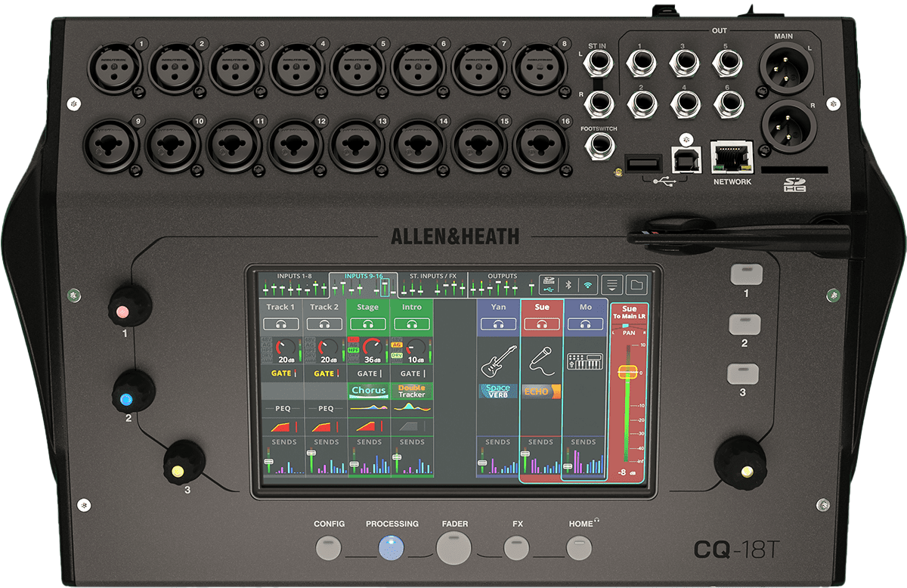Open the OUTPUTS tab

[x=502, y=283]
